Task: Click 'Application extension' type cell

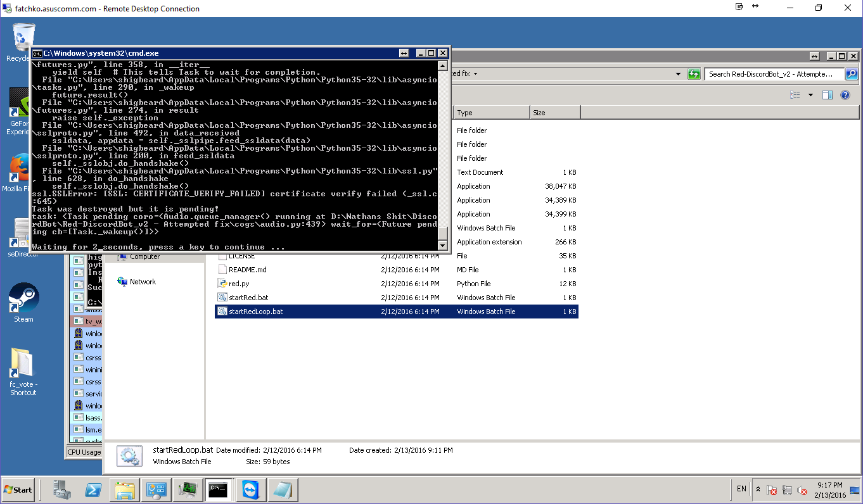Action: coord(489,242)
